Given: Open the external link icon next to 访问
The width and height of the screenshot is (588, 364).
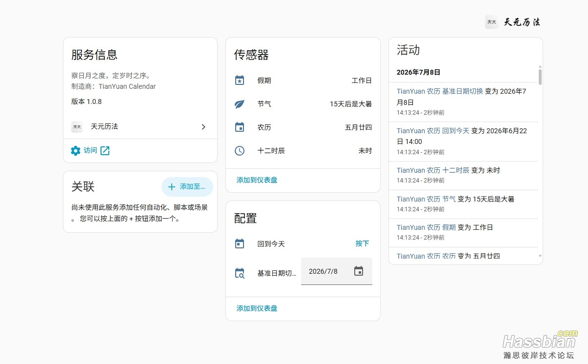Looking at the screenshot, I should click(x=105, y=150).
